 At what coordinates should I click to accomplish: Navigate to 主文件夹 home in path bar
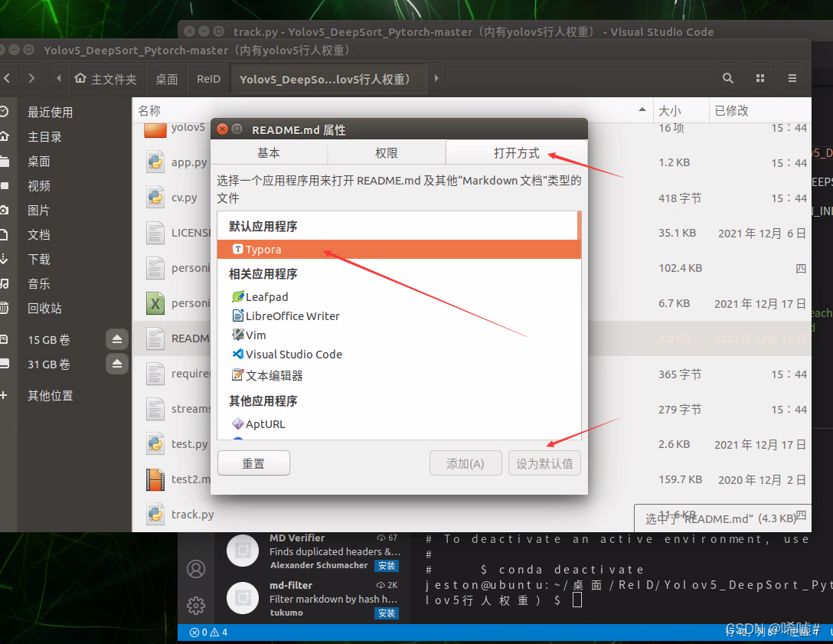click(x=106, y=79)
